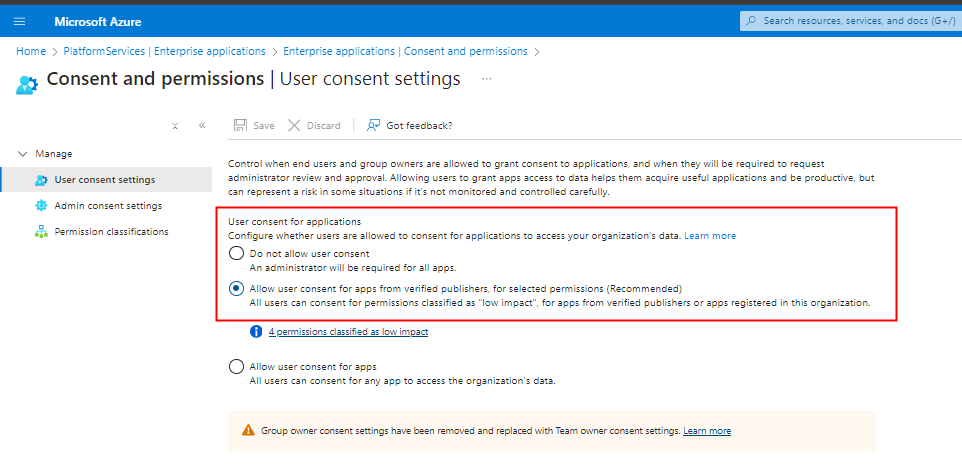Open Admin consent settings menu item
This screenshot has width=962, height=465.
pos(108,206)
